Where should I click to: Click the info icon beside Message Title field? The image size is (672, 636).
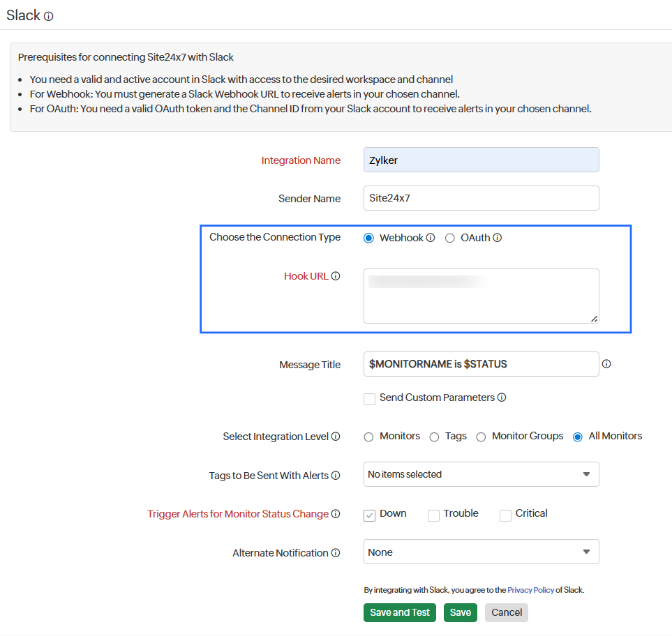tap(606, 364)
